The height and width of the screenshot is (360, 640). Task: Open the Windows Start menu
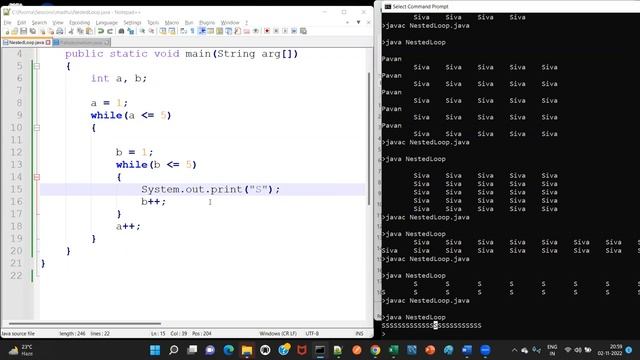[x=155, y=350]
